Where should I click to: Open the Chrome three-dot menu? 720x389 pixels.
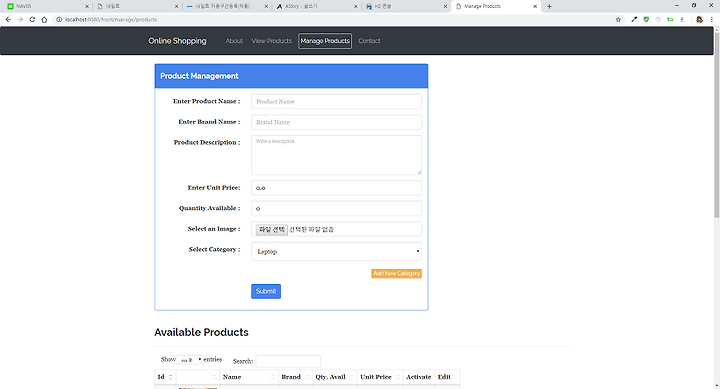(712, 19)
